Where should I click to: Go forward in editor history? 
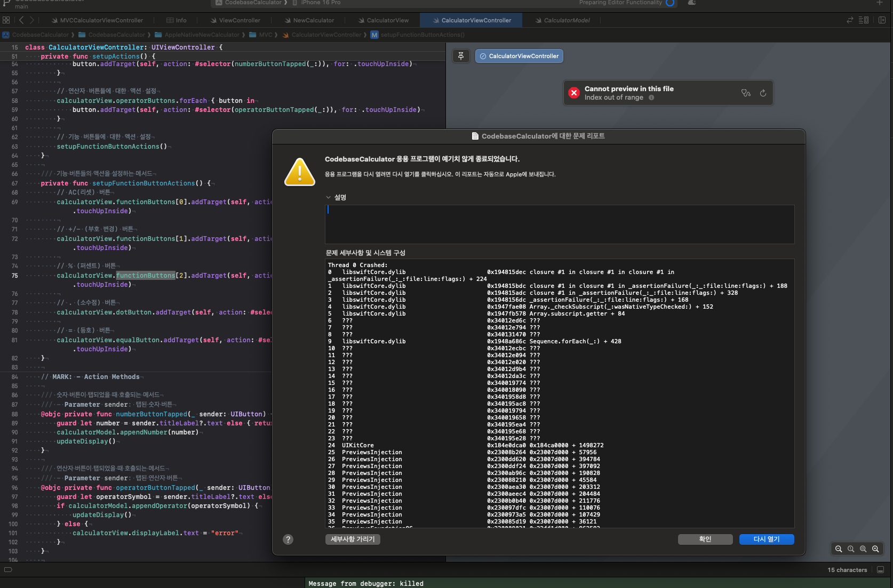(32, 20)
